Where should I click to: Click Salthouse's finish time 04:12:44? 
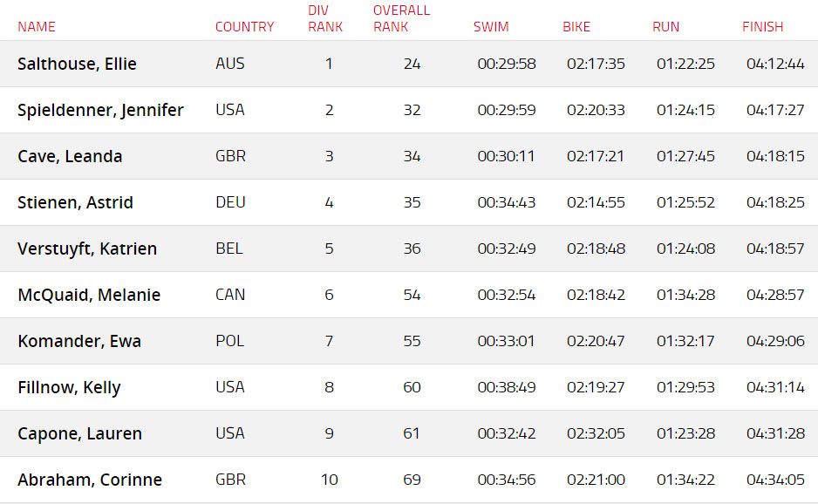click(x=775, y=64)
